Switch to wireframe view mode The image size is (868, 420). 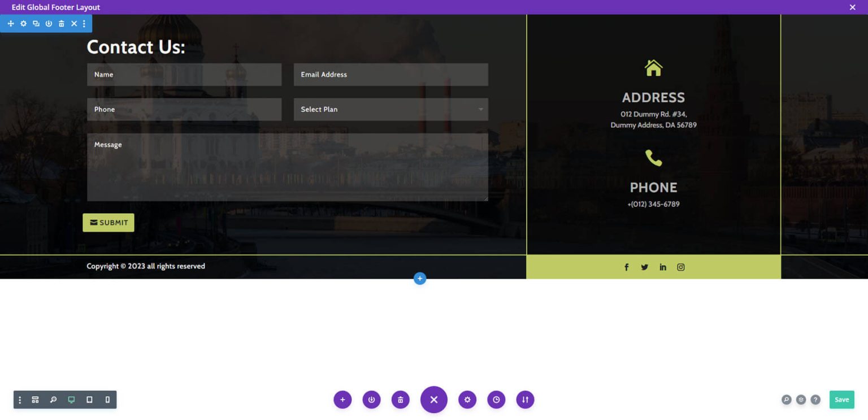35,400
